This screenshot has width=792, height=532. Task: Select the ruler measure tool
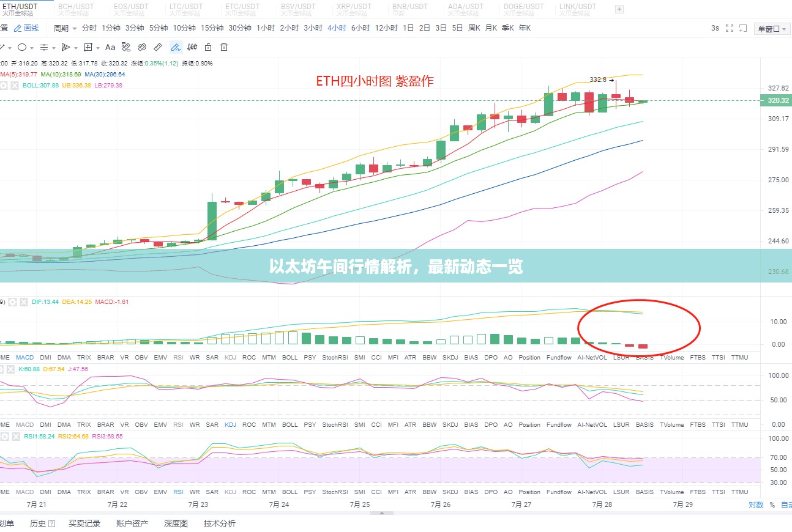(x=158, y=47)
